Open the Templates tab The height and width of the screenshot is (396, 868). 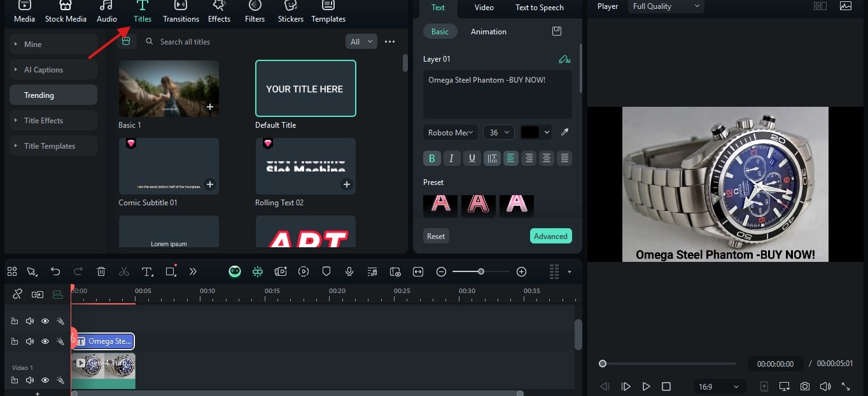pos(328,12)
